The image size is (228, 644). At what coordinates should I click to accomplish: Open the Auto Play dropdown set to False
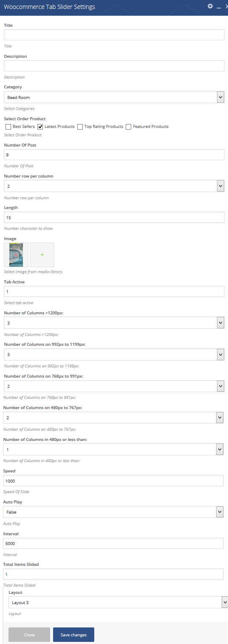(x=113, y=512)
